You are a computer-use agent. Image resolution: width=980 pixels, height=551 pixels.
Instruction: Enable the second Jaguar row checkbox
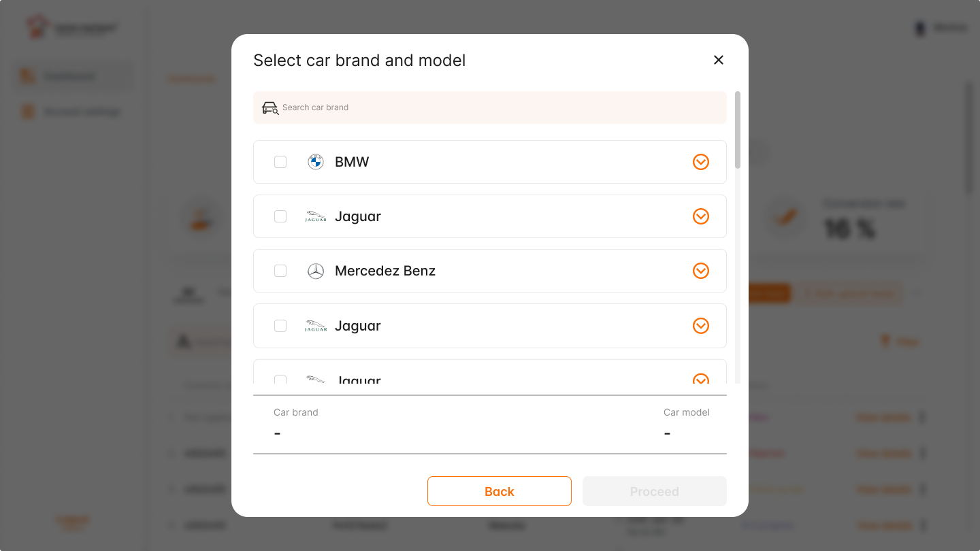click(x=280, y=326)
